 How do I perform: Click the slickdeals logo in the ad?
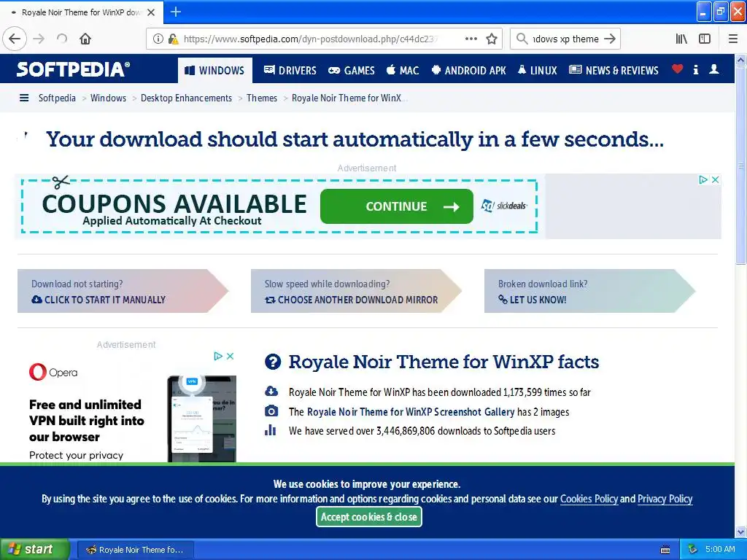pyautogui.click(x=504, y=206)
